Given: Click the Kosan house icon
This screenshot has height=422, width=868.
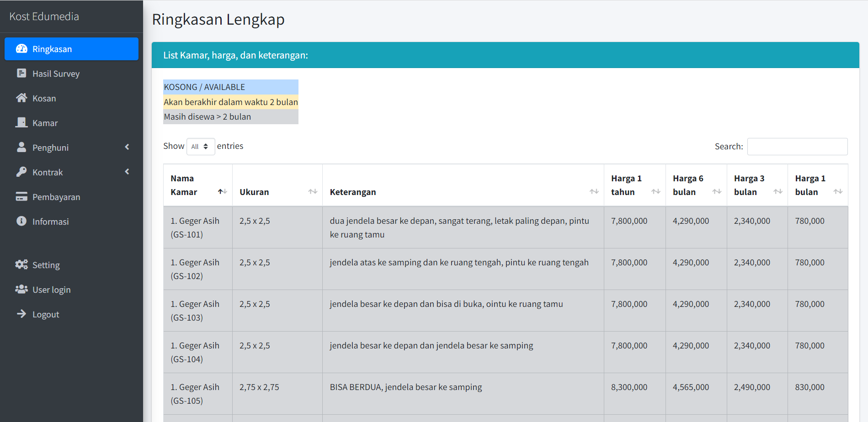Looking at the screenshot, I should 21,98.
